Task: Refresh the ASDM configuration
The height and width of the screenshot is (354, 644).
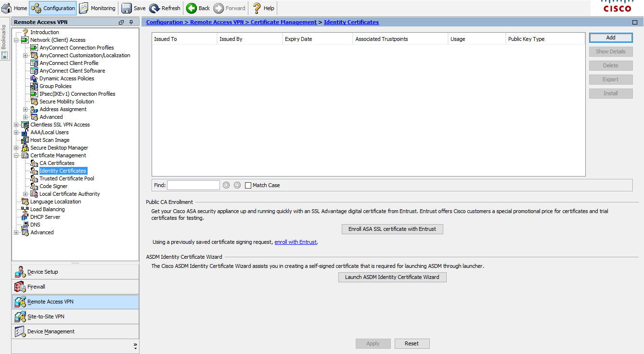Action: 165,8
